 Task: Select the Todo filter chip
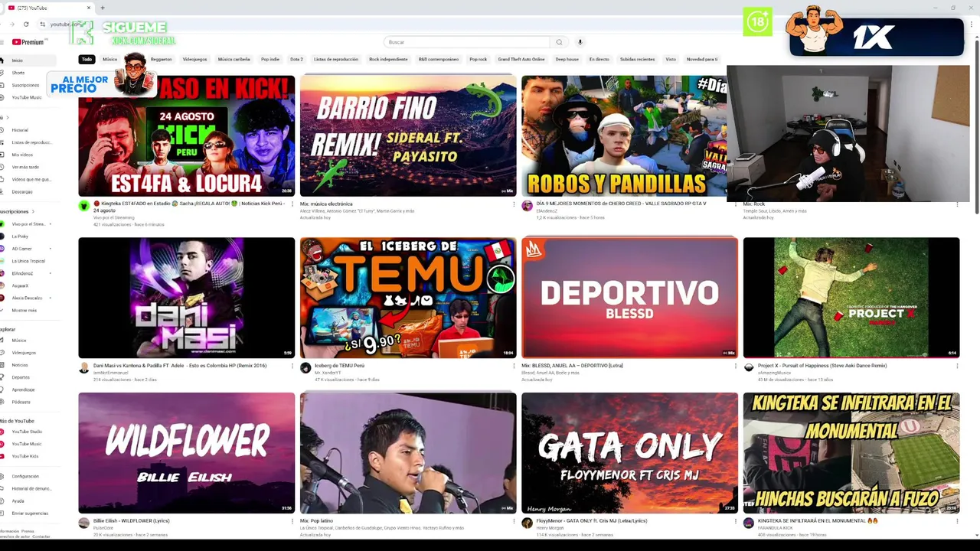pyautogui.click(x=87, y=59)
